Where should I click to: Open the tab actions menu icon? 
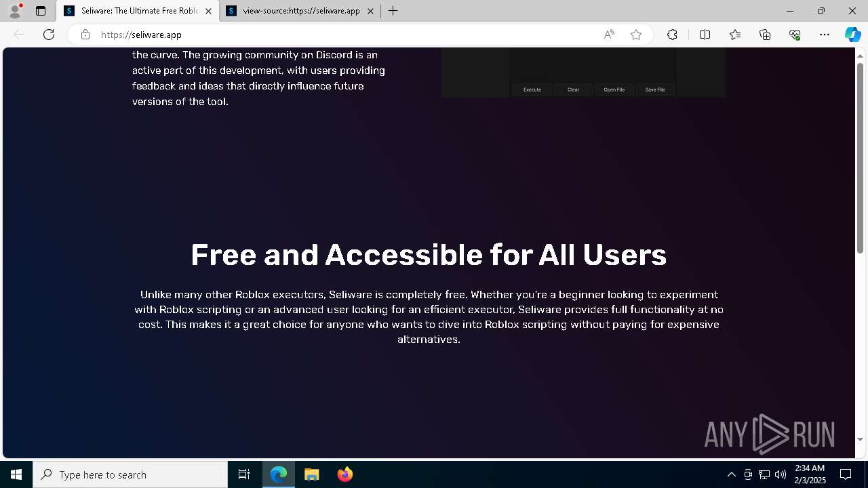tap(41, 11)
